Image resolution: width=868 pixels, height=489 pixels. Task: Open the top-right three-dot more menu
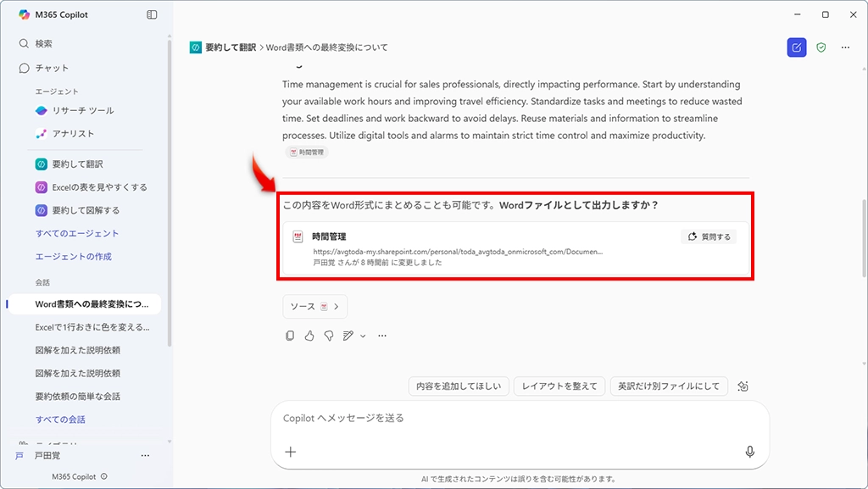[x=845, y=47]
